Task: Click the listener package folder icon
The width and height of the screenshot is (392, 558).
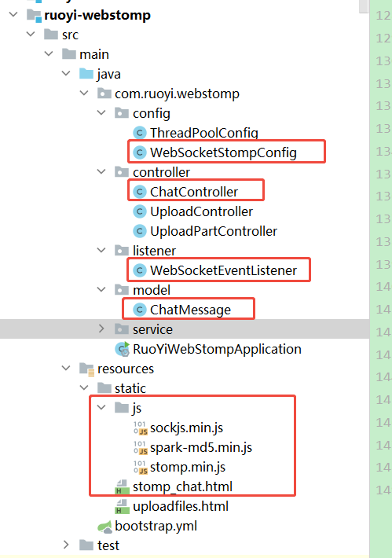Action: [x=122, y=251]
